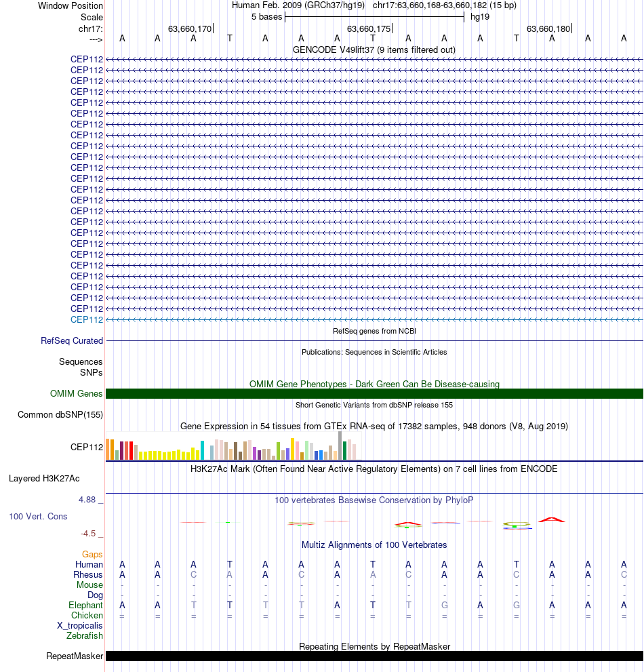The image size is (644, 672).
Task: Click the chr17:63,660,168-63,660,182 position title
Action: click(x=444, y=5)
